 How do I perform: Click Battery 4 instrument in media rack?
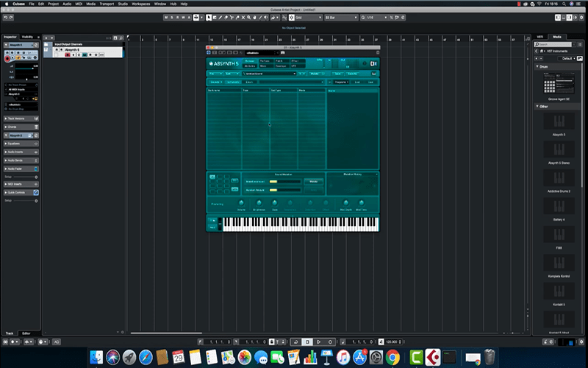tap(559, 207)
